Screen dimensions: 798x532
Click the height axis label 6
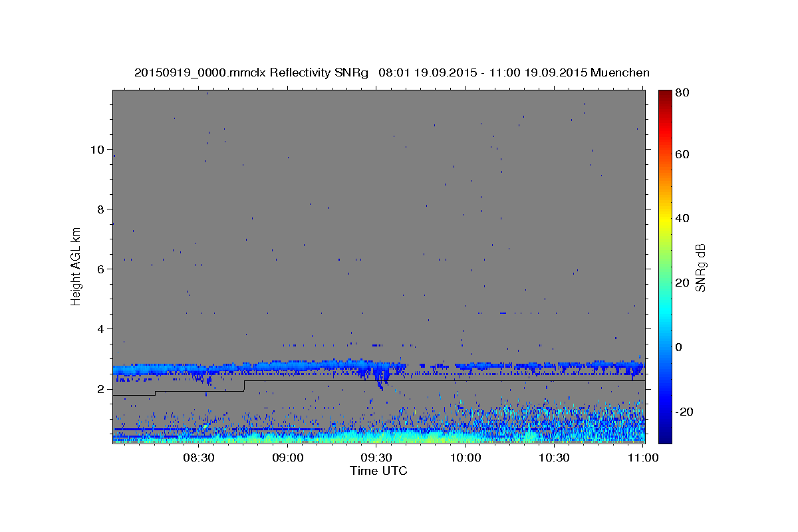click(101, 269)
